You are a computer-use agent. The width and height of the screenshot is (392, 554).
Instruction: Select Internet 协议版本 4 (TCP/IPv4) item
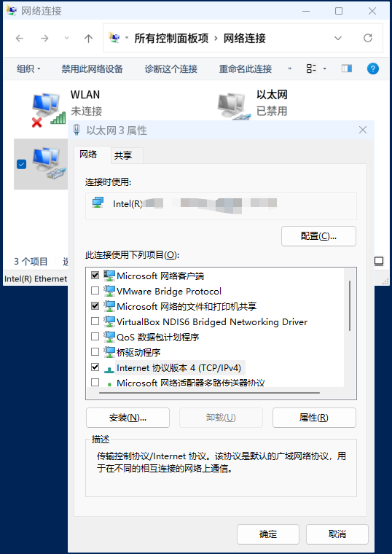click(179, 368)
